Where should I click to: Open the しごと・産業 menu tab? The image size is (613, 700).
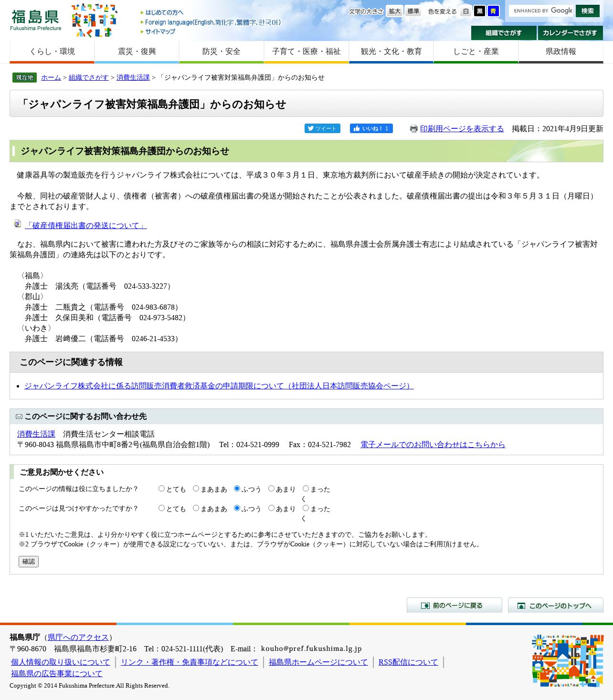476,52
